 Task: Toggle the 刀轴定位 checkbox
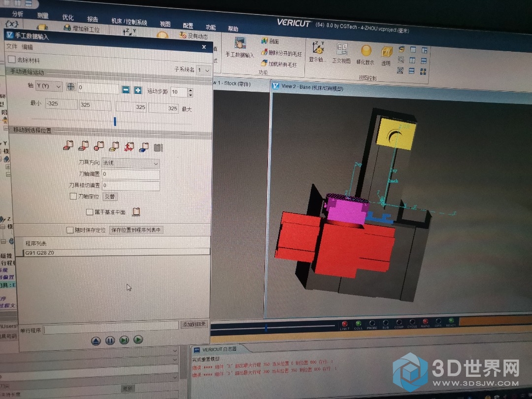73,196
